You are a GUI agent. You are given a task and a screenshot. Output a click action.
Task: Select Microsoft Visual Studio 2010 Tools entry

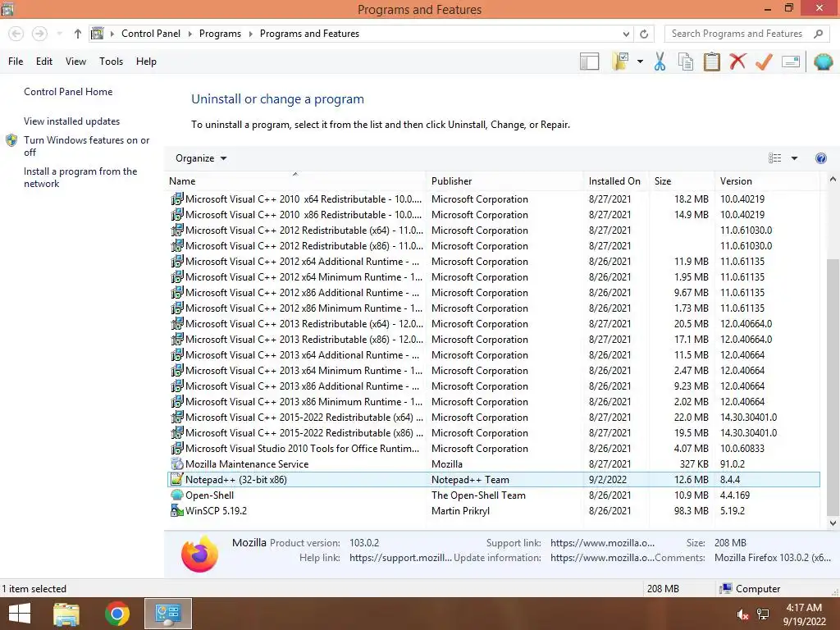pos(493,449)
